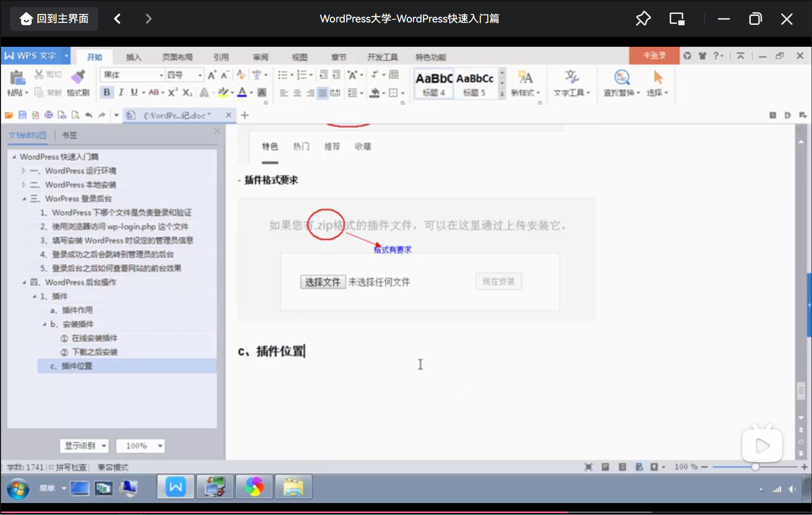Viewport: 812px width, 515px height.
Task: Select the Format Painter brush
Action: click(x=78, y=77)
